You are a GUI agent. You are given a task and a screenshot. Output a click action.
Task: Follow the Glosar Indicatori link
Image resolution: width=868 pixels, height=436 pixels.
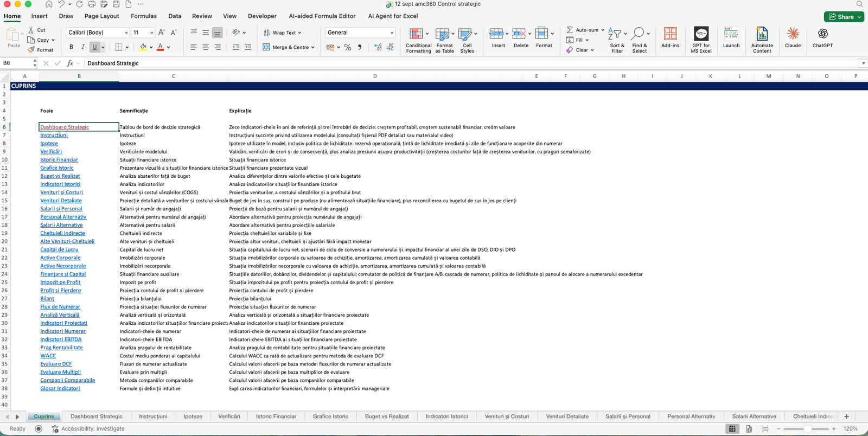(x=60, y=389)
